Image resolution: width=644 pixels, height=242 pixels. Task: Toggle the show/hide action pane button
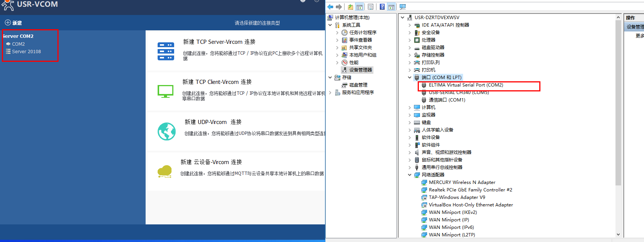(391, 7)
